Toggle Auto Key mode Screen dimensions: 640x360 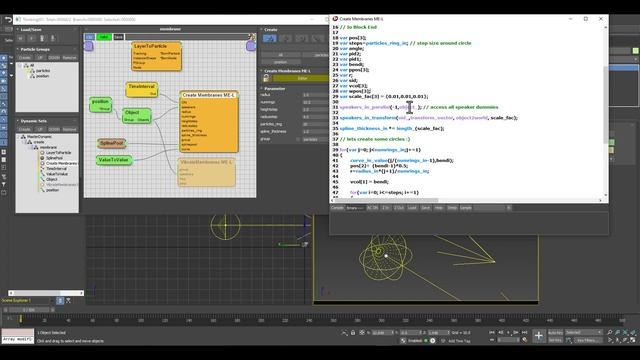click(x=555, y=333)
